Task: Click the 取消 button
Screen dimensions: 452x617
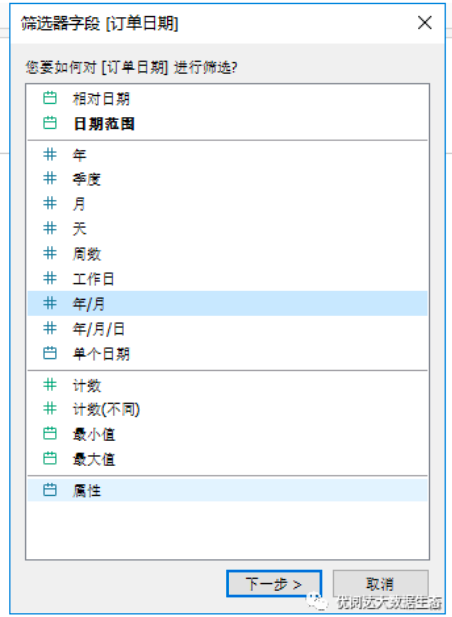Action: [380, 584]
